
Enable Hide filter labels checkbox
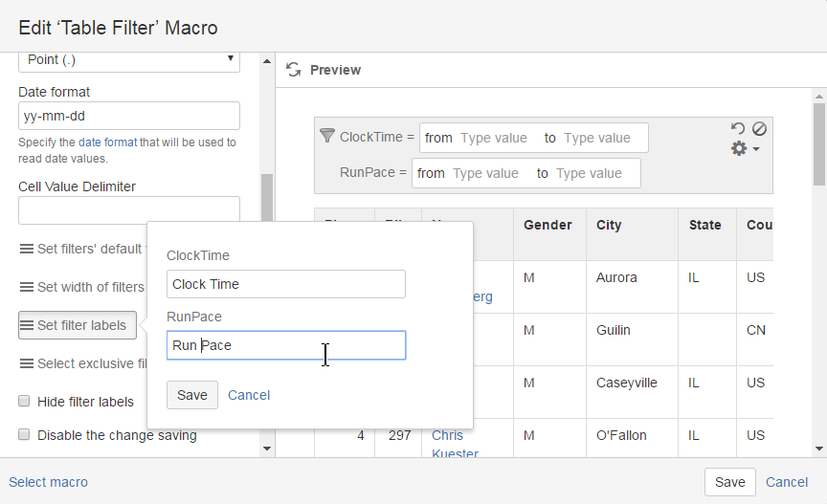click(25, 402)
